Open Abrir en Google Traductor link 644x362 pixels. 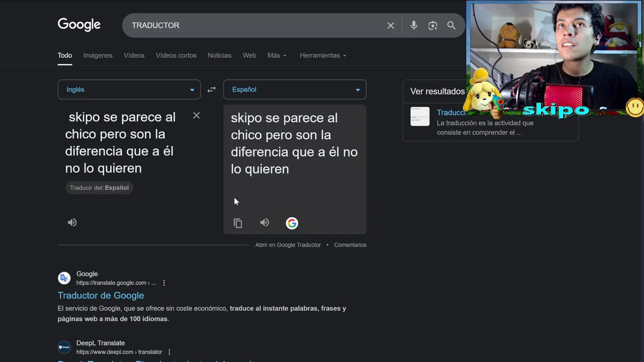click(x=288, y=245)
